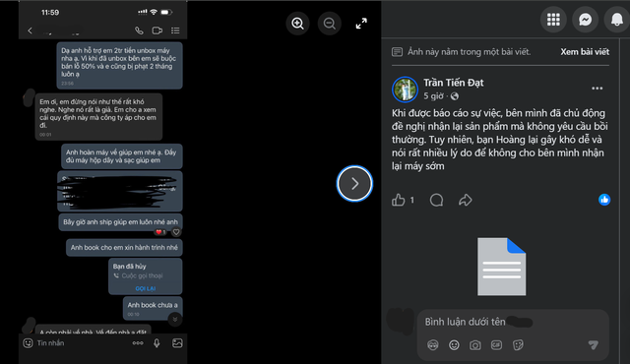This screenshot has width=630, height=364.
Task: Tap the chat sticker smiley icon
Action: coord(28,343)
